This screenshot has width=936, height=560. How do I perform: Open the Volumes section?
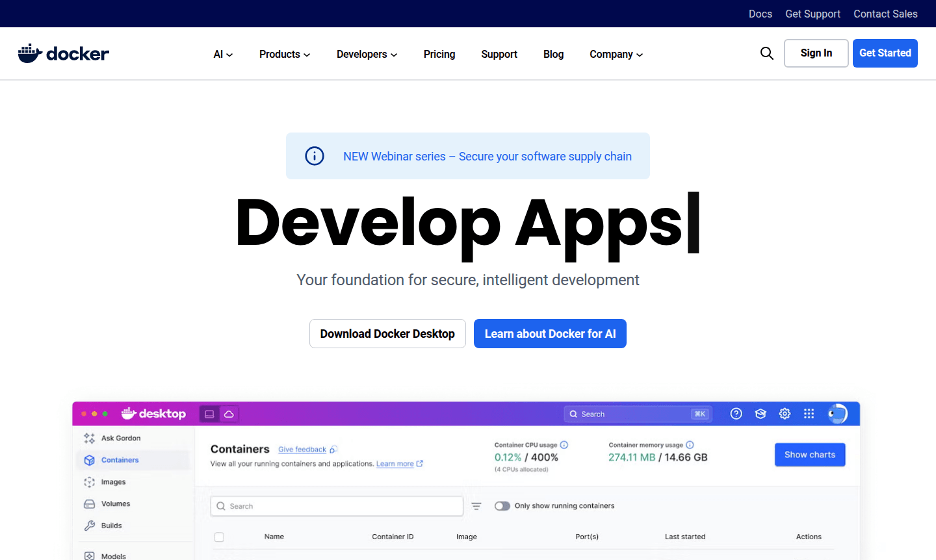(x=116, y=503)
